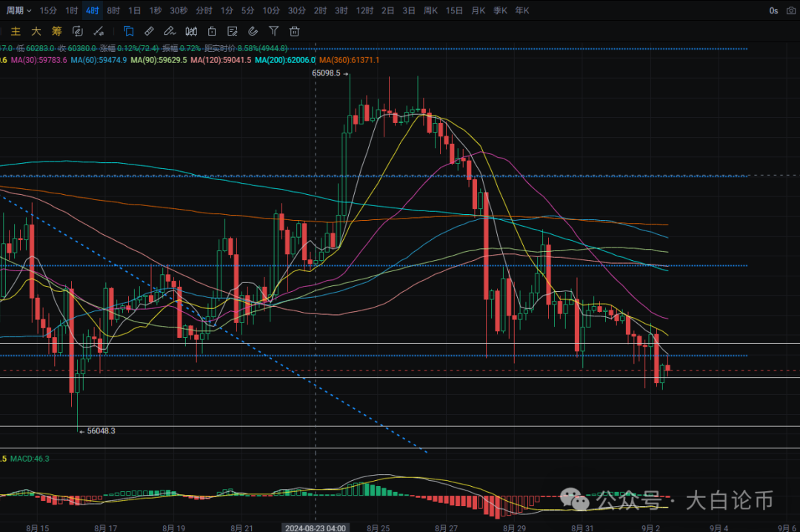
Task: Switch to the 15分 timeframe
Action: [x=48, y=10]
